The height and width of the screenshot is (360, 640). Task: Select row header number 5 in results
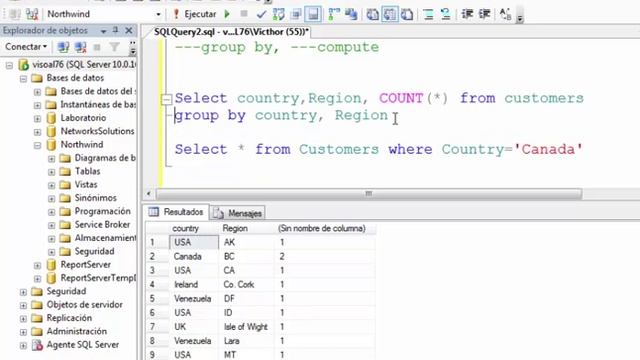coord(157,299)
